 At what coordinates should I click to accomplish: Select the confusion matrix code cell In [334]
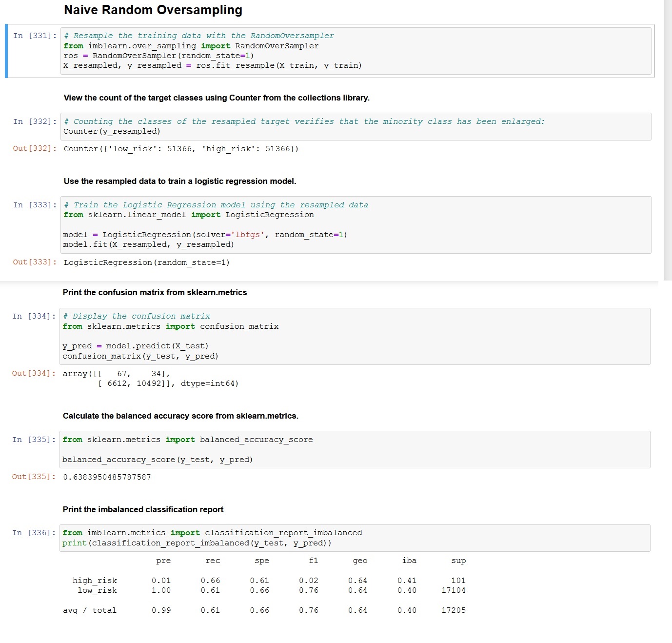pos(341,336)
